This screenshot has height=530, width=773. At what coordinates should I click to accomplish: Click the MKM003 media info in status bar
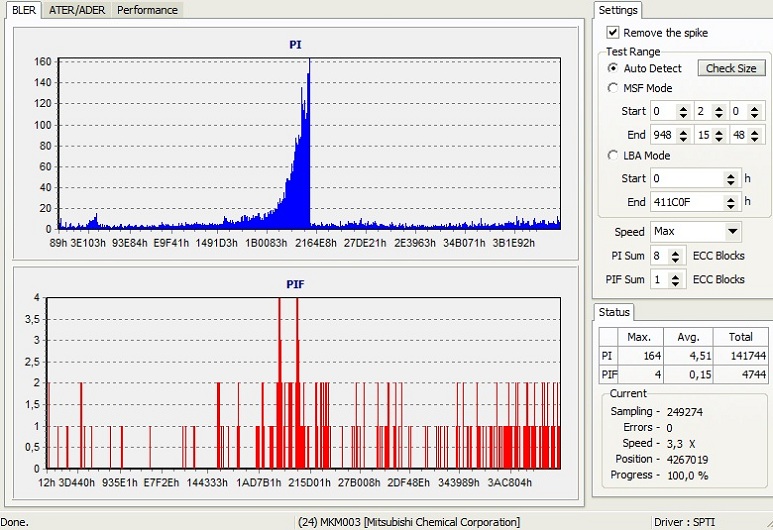(409, 522)
